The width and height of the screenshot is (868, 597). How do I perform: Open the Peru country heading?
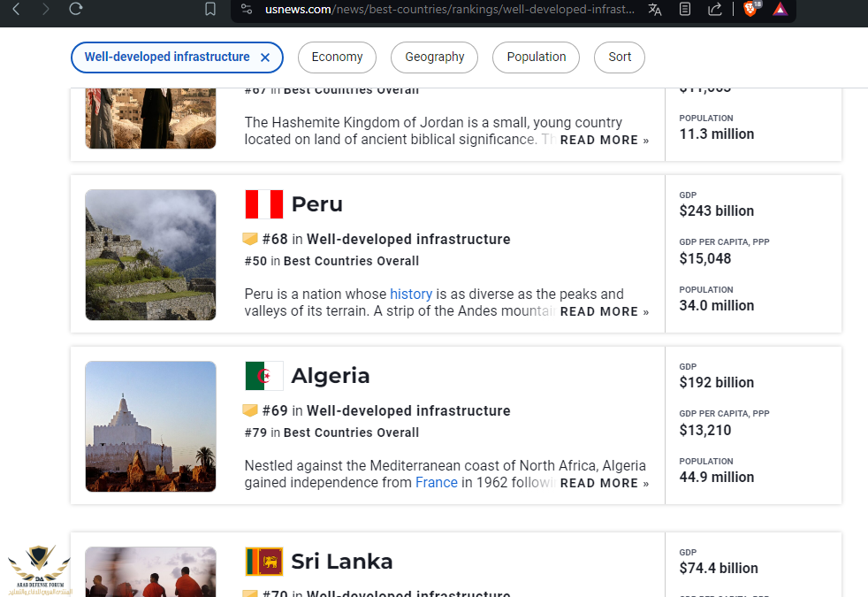(x=317, y=204)
